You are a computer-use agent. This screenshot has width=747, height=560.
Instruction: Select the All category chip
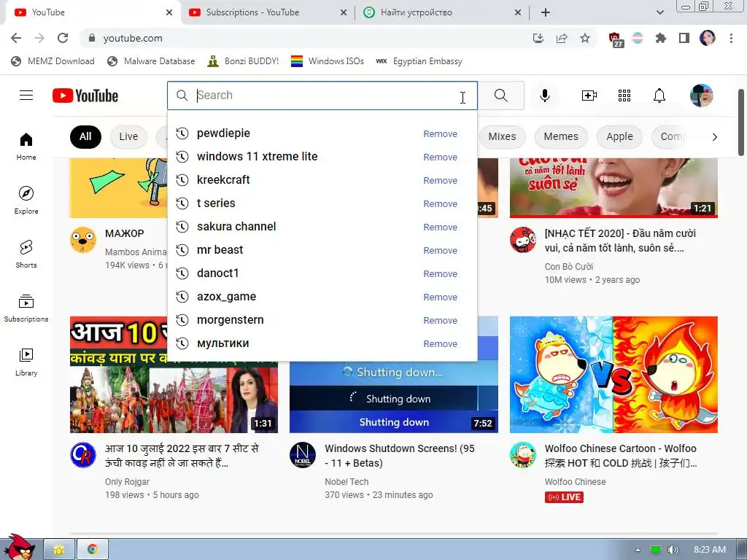point(85,136)
